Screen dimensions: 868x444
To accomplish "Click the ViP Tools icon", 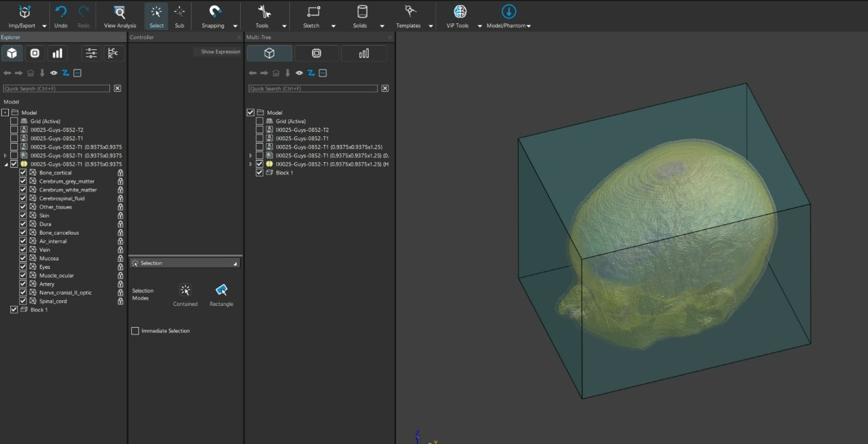I will [x=460, y=12].
